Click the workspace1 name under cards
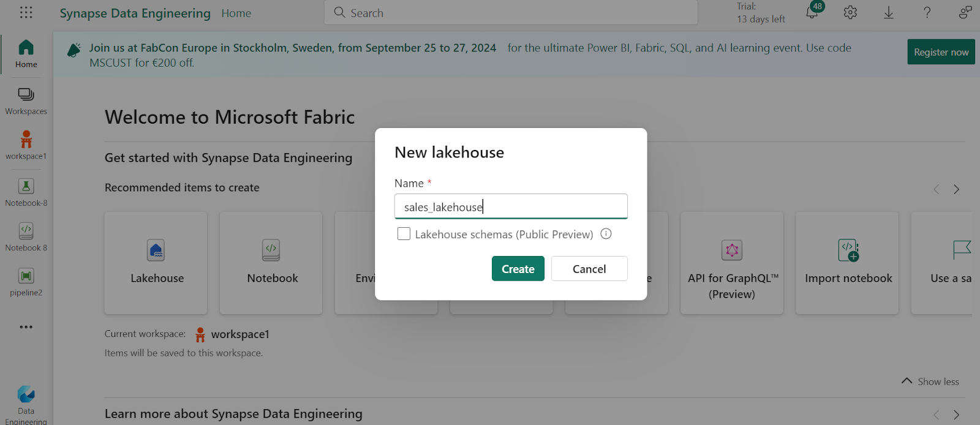The image size is (980, 425). pyautogui.click(x=240, y=334)
